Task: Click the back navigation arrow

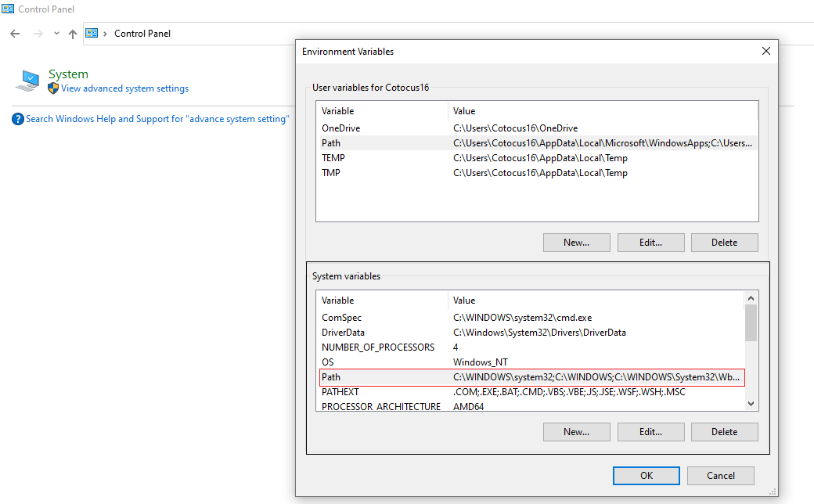Action: (15, 34)
